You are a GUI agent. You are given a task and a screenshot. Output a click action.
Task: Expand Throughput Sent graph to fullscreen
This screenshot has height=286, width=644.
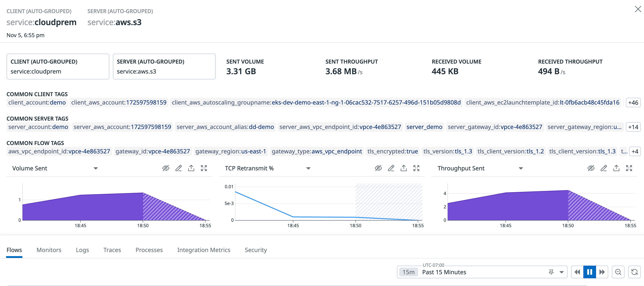(629, 168)
